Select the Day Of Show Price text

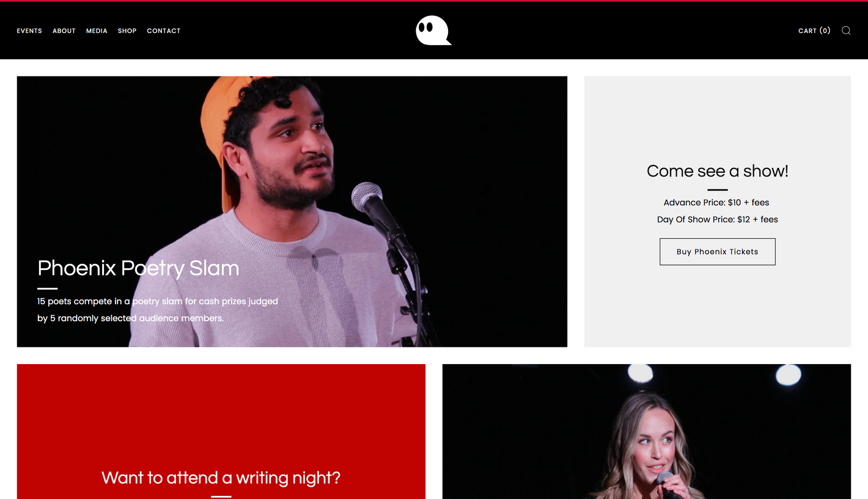718,219
